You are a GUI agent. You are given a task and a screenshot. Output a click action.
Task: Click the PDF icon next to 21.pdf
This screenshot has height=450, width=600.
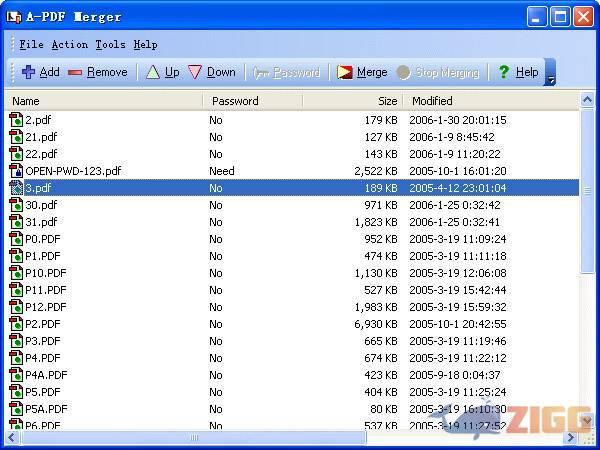(16, 137)
